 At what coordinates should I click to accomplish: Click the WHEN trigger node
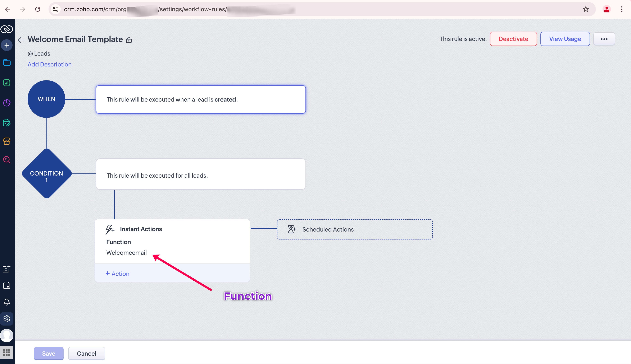(47, 99)
